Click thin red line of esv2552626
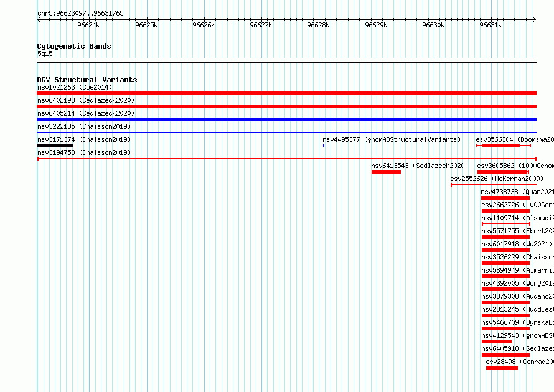 pos(494,185)
